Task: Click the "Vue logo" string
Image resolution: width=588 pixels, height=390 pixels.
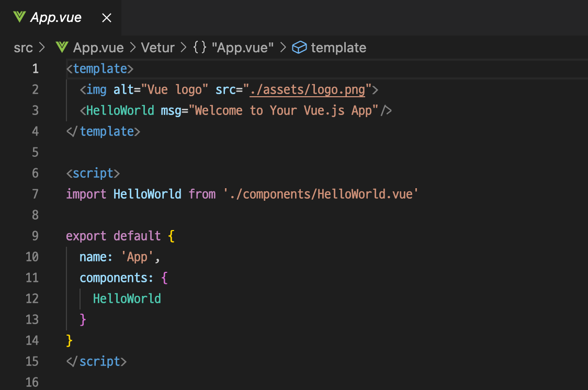Action: pyautogui.click(x=174, y=90)
